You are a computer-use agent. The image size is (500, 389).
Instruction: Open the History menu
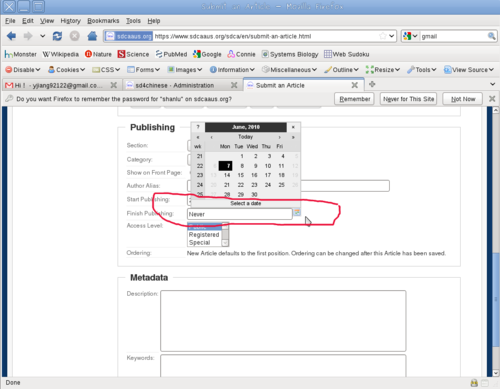click(71, 21)
